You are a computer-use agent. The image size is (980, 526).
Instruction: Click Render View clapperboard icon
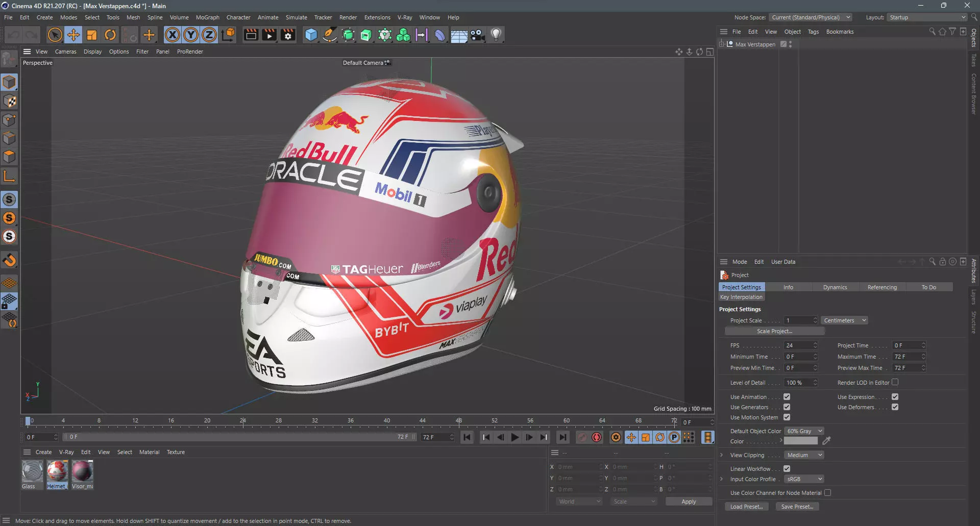[251, 35]
